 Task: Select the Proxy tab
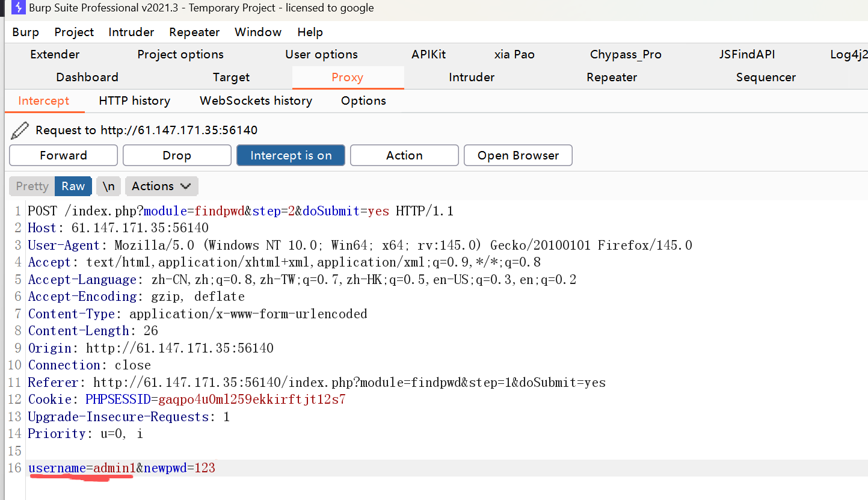pos(348,78)
